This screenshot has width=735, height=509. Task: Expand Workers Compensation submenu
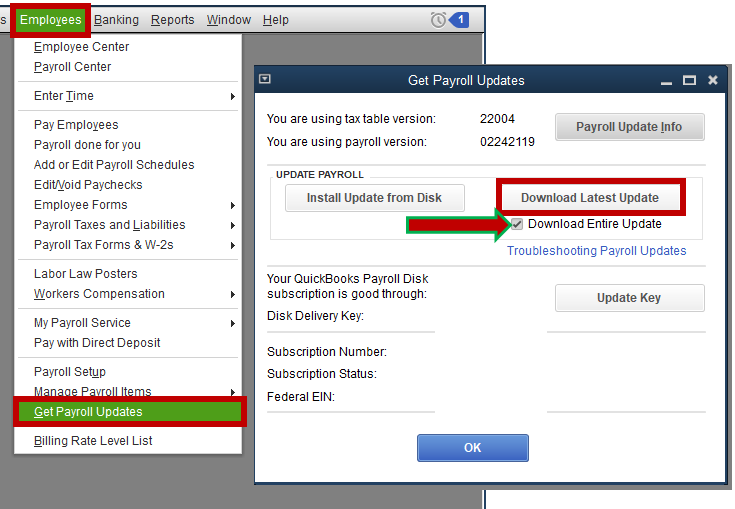[128, 294]
